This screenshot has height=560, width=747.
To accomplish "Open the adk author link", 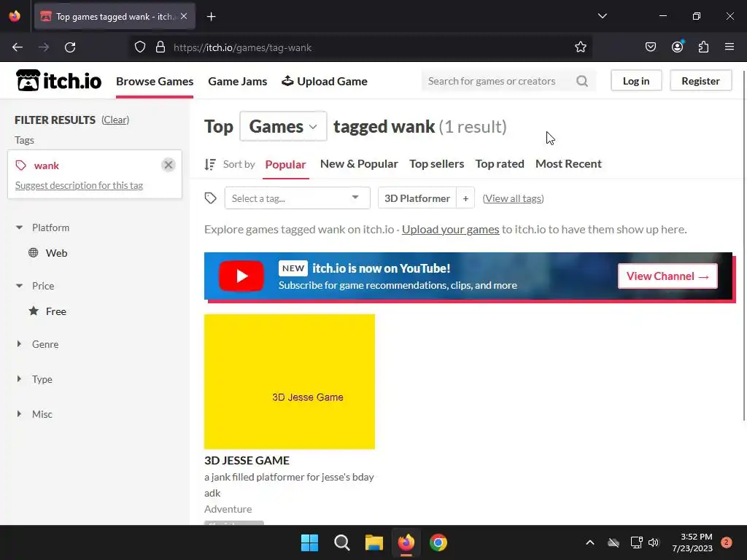I will click(212, 493).
